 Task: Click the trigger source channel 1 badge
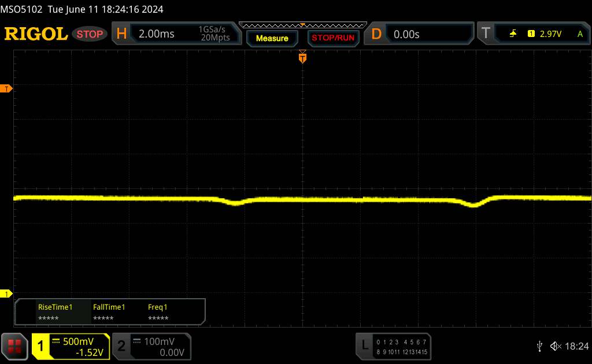pos(531,34)
